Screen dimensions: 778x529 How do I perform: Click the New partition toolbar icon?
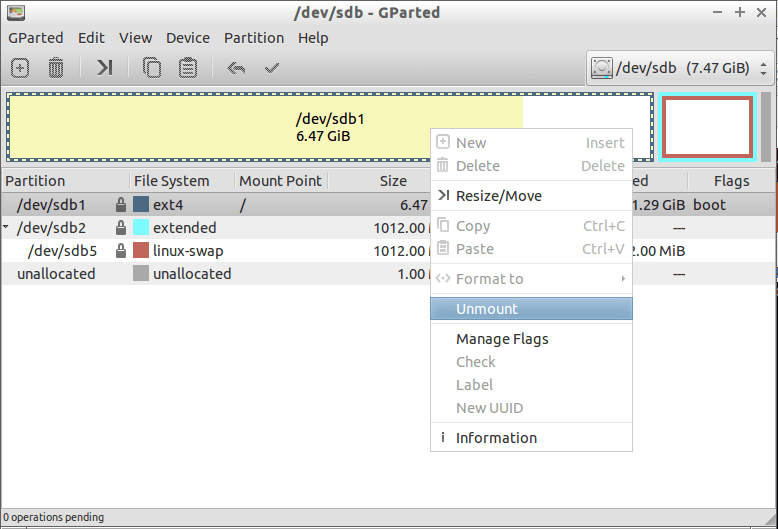[x=20, y=67]
